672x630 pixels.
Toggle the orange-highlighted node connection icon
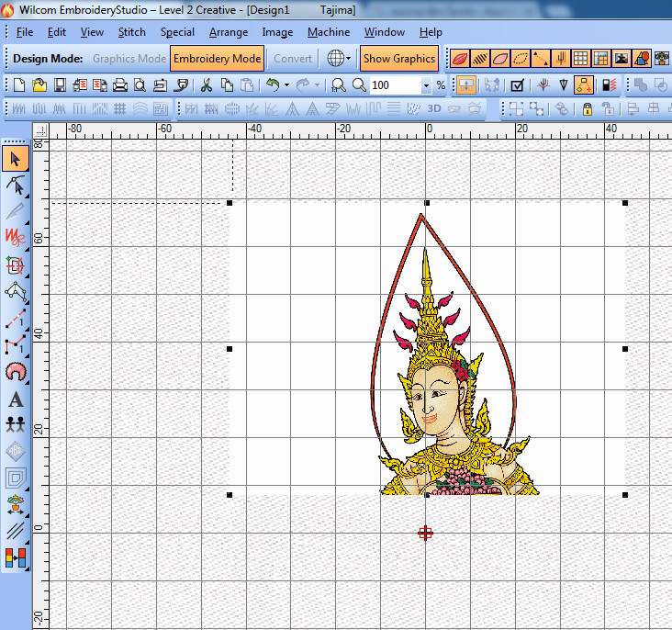(584, 84)
